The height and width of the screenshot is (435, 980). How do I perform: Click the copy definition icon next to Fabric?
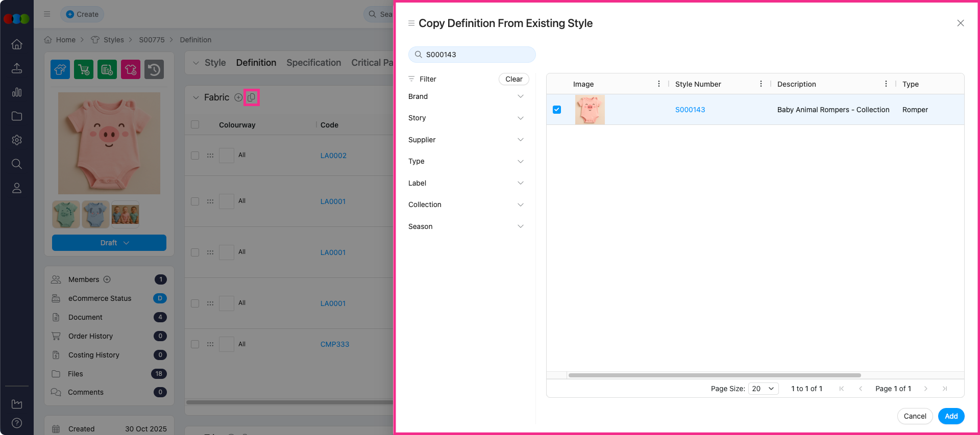pyautogui.click(x=251, y=97)
